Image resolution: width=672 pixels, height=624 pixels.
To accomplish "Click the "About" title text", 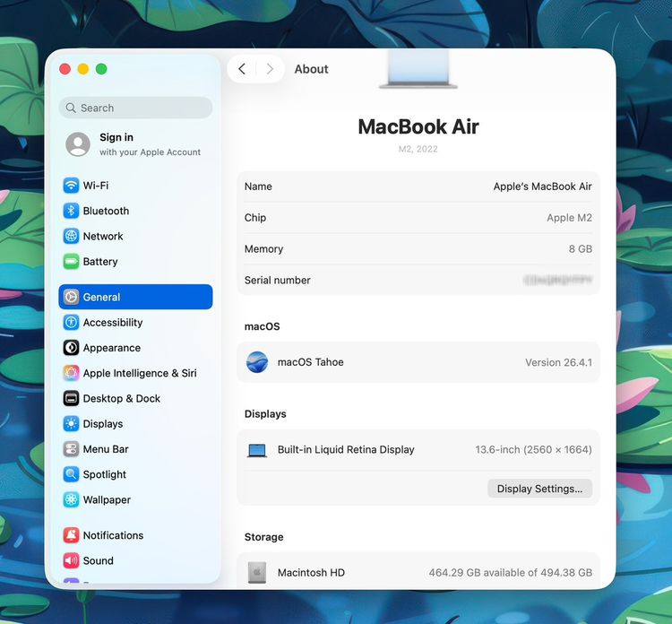I will point(311,69).
